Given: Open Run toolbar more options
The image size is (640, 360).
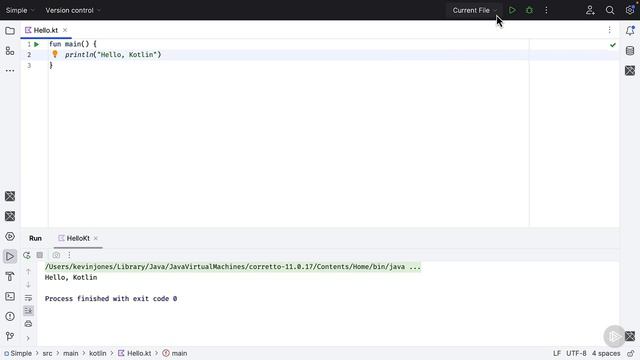Looking at the screenshot, I should (x=69, y=255).
